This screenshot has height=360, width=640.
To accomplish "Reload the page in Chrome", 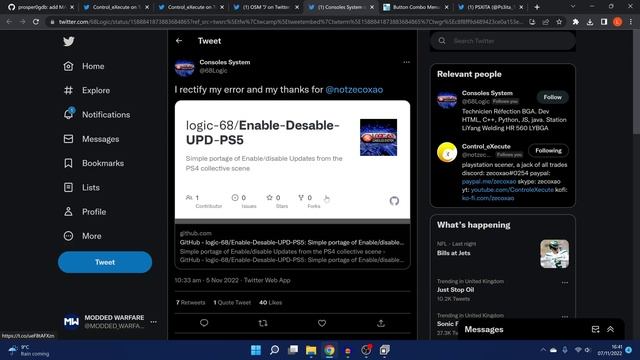I will (x=36, y=22).
